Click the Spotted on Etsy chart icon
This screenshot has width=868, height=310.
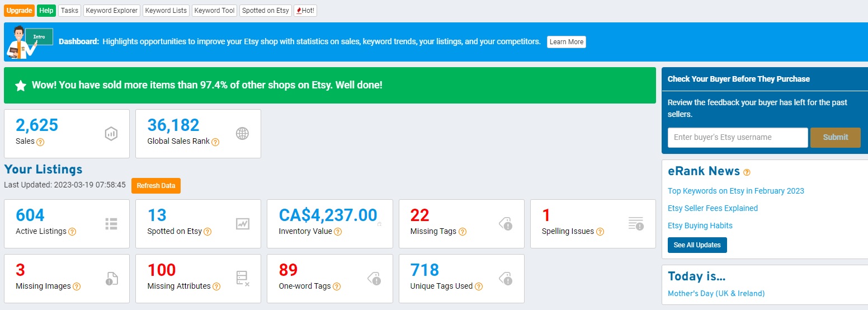click(242, 224)
